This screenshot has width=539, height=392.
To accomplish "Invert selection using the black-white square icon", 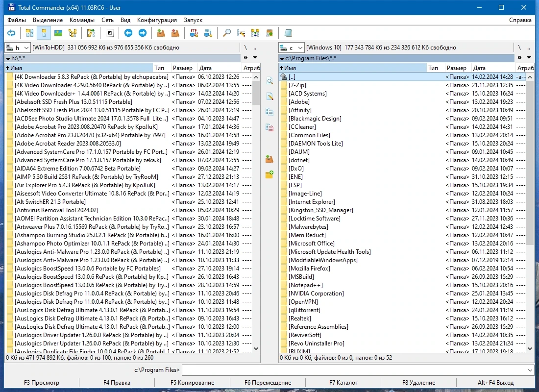I will coord(110,33).
